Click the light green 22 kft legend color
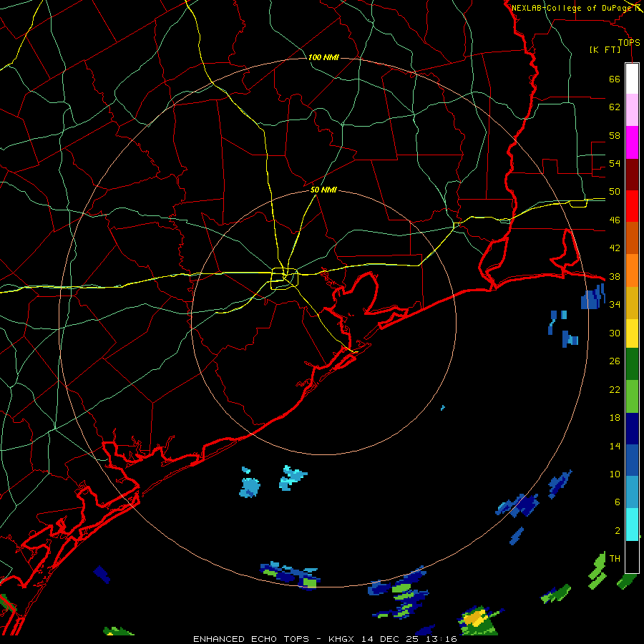Image resolution: width=644 pixels, height=644 pixels. [632, 396]
